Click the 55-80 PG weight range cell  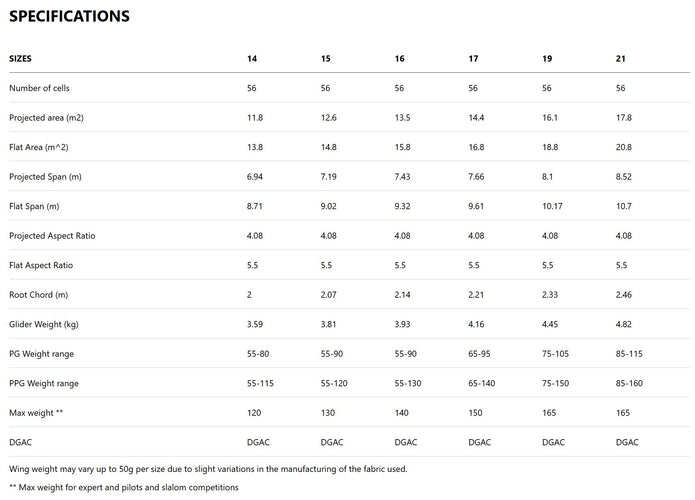click(x=258, y=354)
